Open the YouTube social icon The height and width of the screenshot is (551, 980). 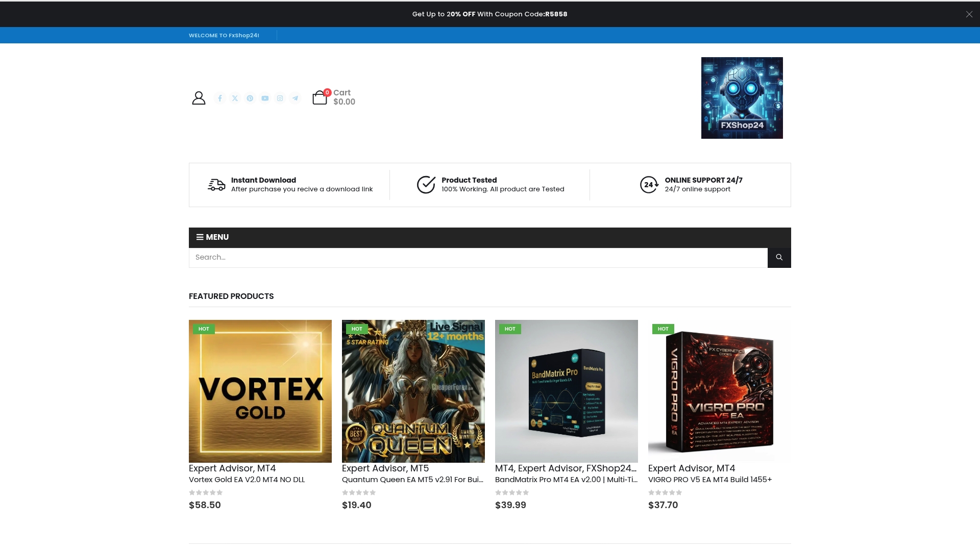265,98
